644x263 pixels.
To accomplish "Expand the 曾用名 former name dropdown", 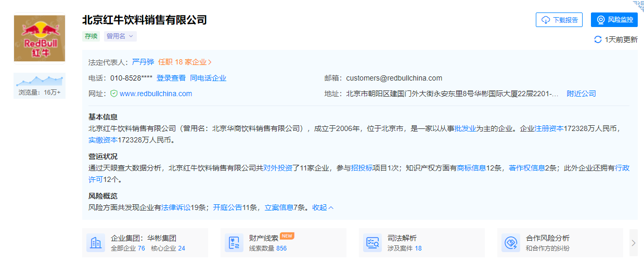I will click(120, 36).
